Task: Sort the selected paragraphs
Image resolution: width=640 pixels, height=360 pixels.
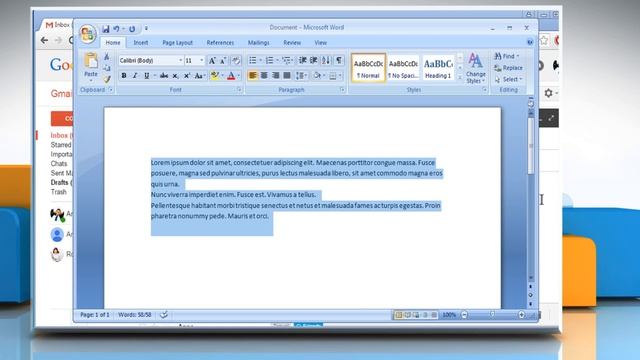Action: pyautogui.click(x=326, y=60)
